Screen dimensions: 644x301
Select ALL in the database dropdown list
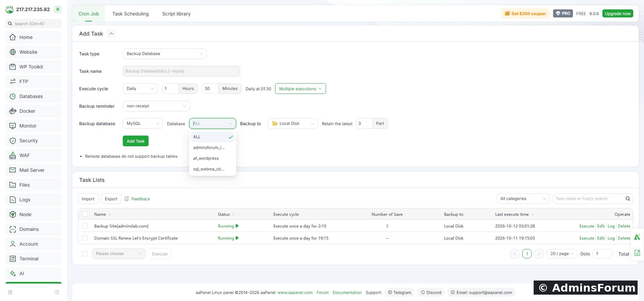213,137
